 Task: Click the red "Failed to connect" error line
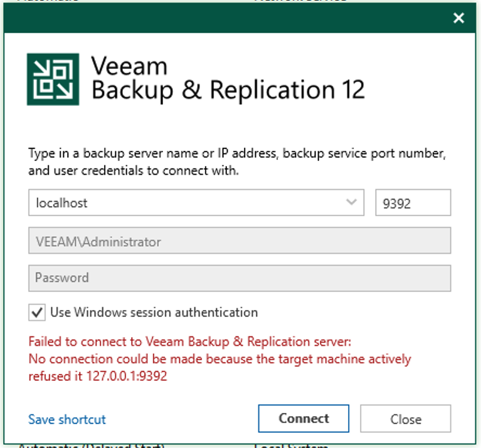[189, 341]
